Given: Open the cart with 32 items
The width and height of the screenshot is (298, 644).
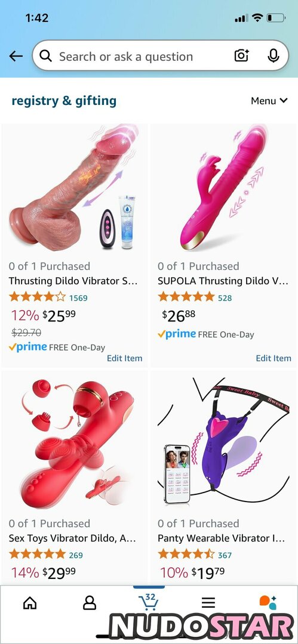Looking at the screenshot, I should 149,601.
